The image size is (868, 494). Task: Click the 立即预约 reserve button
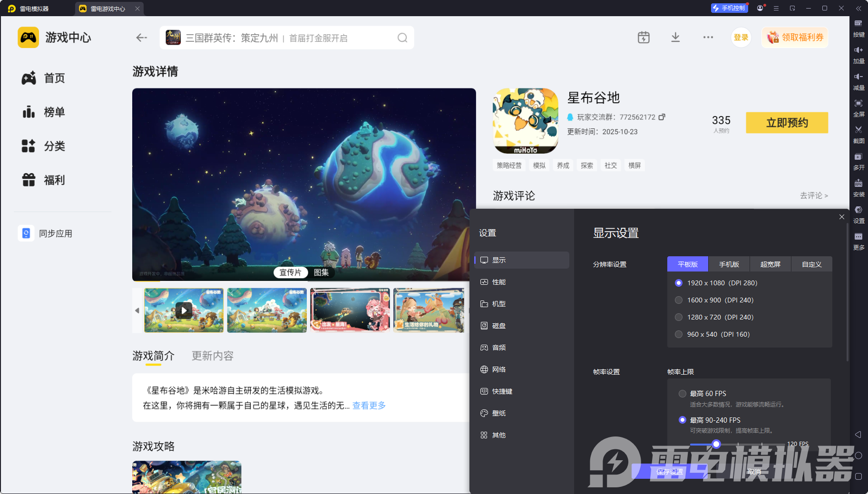[x=787, y=123]
